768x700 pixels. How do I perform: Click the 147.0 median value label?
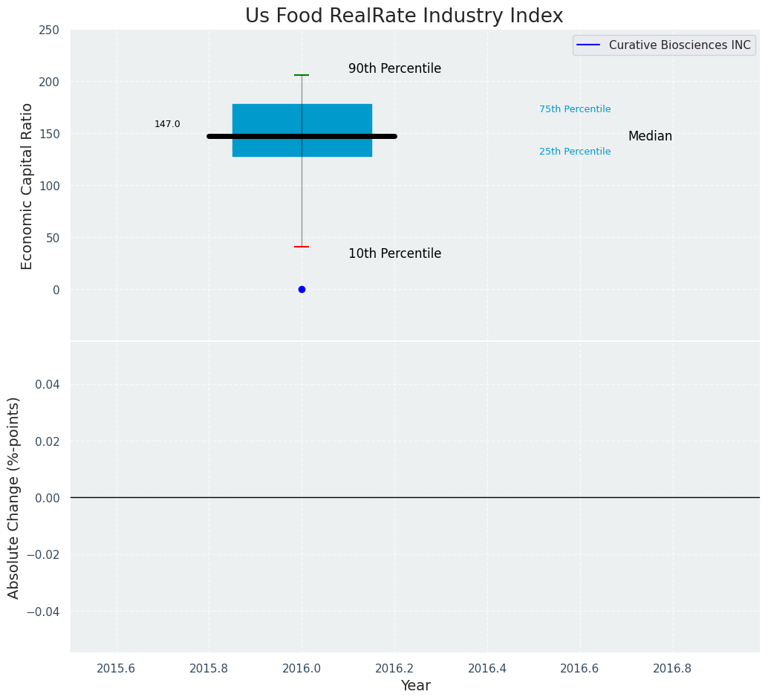pos(167,124)
